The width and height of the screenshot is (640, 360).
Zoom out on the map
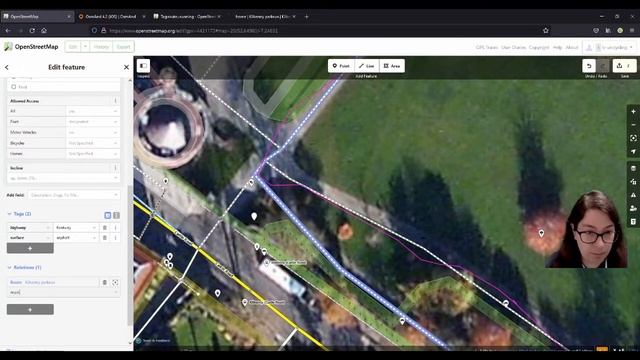click(633, 125)
